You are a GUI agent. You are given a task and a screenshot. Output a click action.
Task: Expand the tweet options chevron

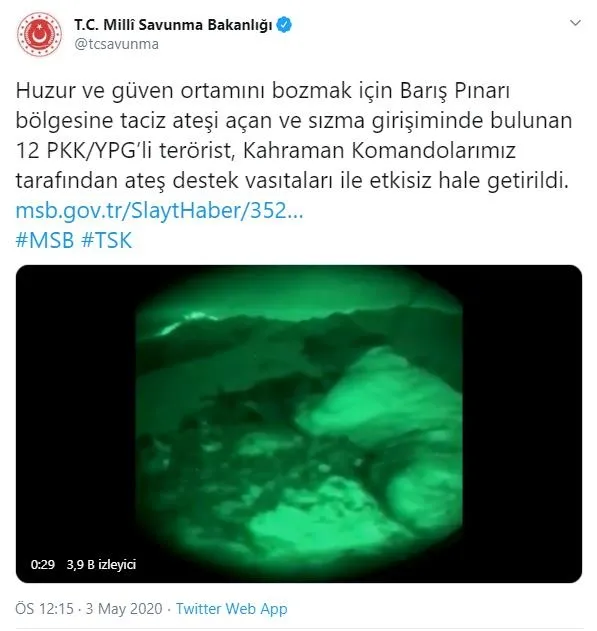(576, 23)
